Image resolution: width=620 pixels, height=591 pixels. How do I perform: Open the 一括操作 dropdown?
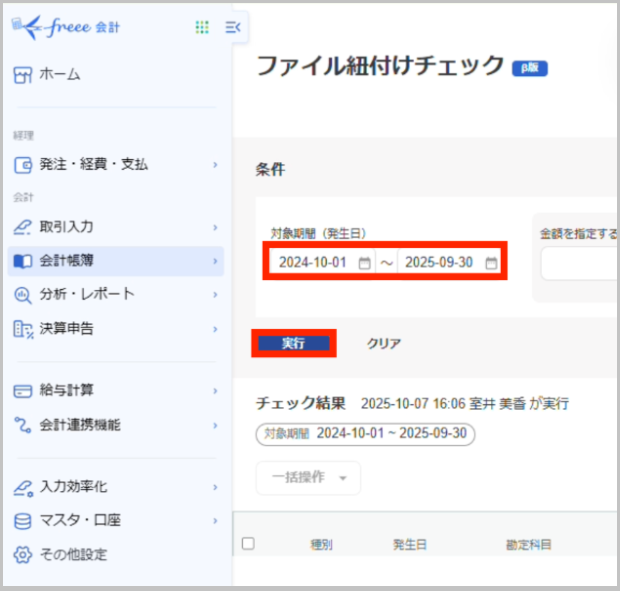pos(308,478)
